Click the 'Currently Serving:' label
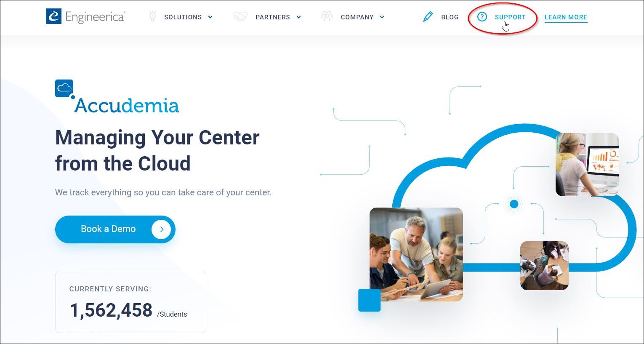Image resolution: width=644 pixels, height=344 pixels. click(110, 289)
